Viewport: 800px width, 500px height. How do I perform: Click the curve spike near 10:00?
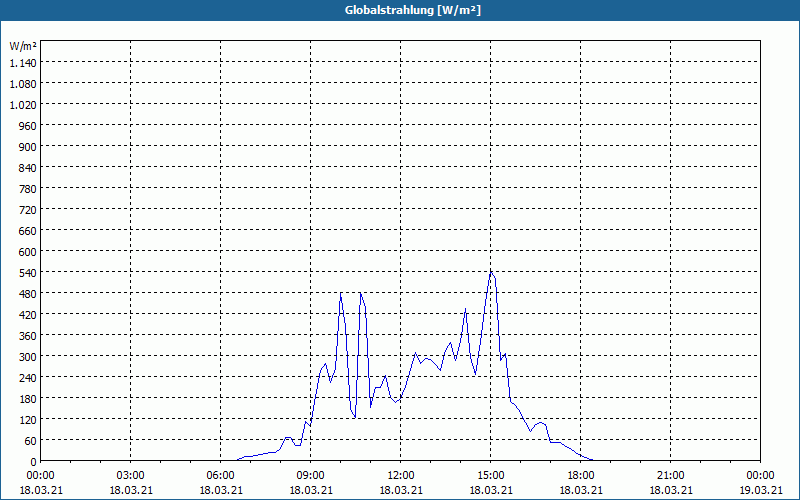[x=341, y=293]
